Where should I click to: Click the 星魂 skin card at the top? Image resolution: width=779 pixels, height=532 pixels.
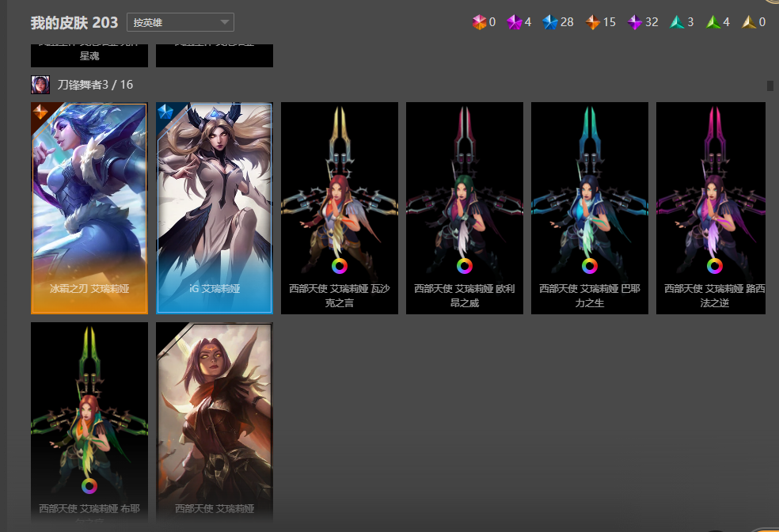(89, 55)
